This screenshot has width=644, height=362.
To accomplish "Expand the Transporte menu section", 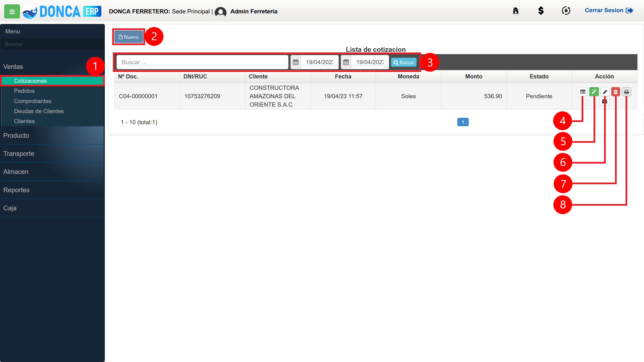I will 52,154.
